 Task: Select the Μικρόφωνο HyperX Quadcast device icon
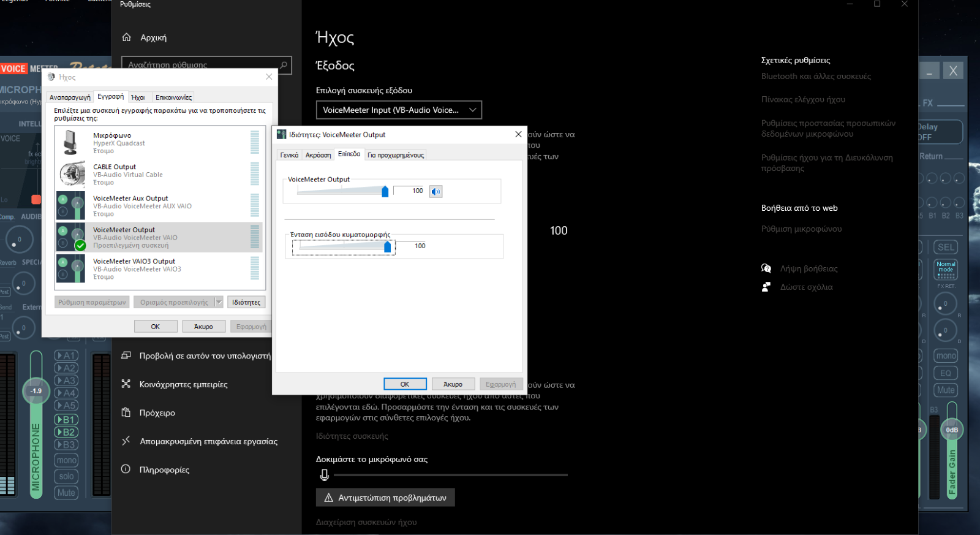(x=72, y=142)
